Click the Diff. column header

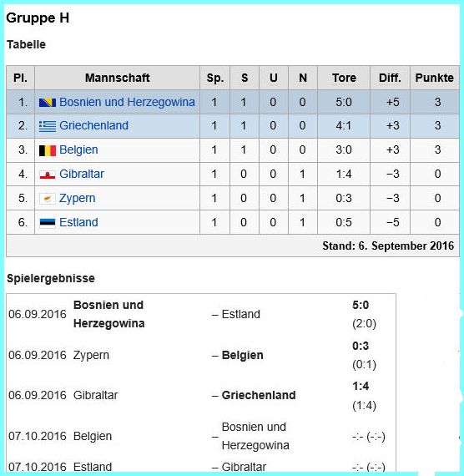coord(390,78)
